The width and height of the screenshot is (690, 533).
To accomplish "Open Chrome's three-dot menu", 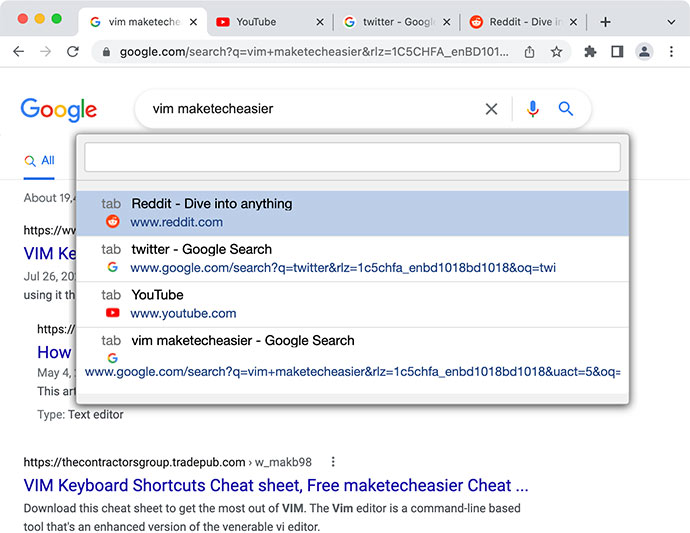I will pos(671,52).
